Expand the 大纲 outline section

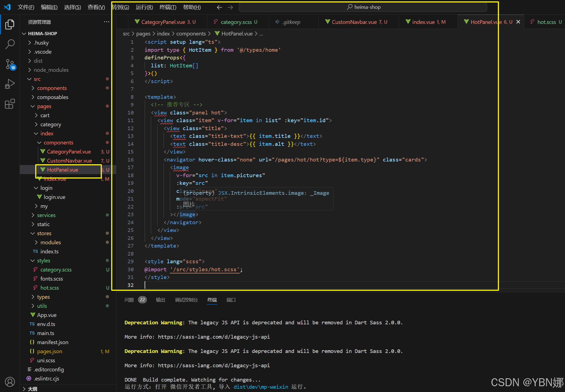[x=32, y=389]
